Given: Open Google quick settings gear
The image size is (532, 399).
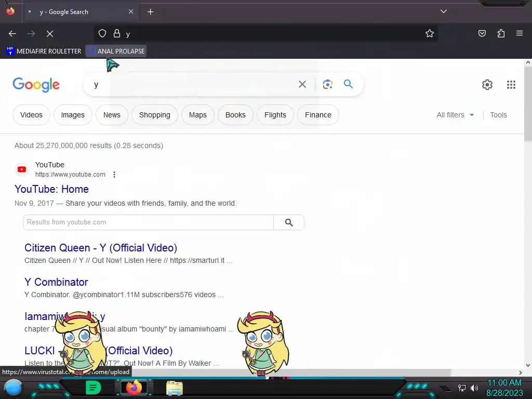Looking at the screenshot, I should pyautogui.click(x=487, y=85).
